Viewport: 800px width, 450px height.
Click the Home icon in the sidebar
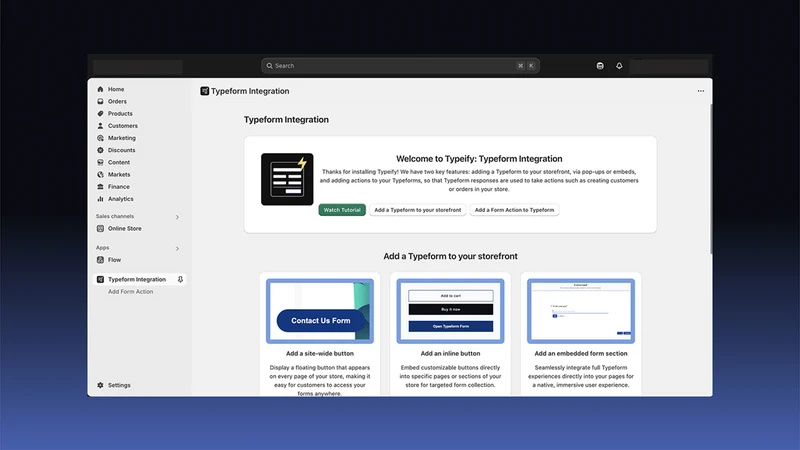tap(100, 89)
